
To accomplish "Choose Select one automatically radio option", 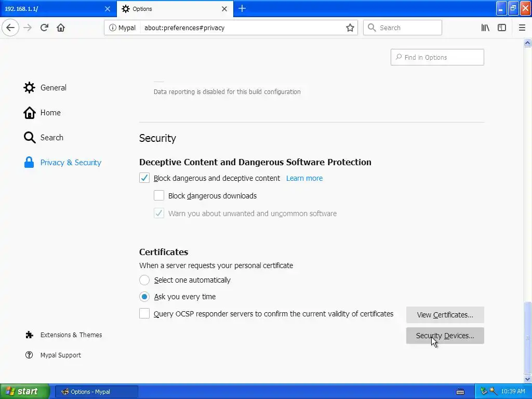I will (144, 280).
